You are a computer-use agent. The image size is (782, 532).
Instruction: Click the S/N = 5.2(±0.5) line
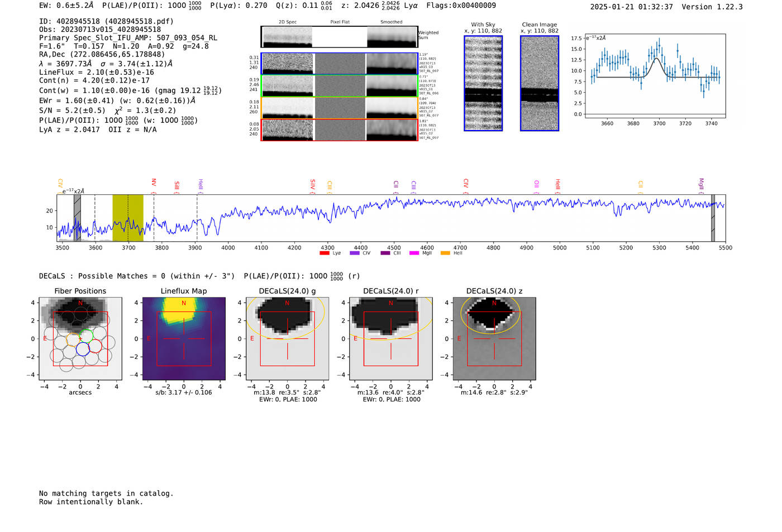108,110
